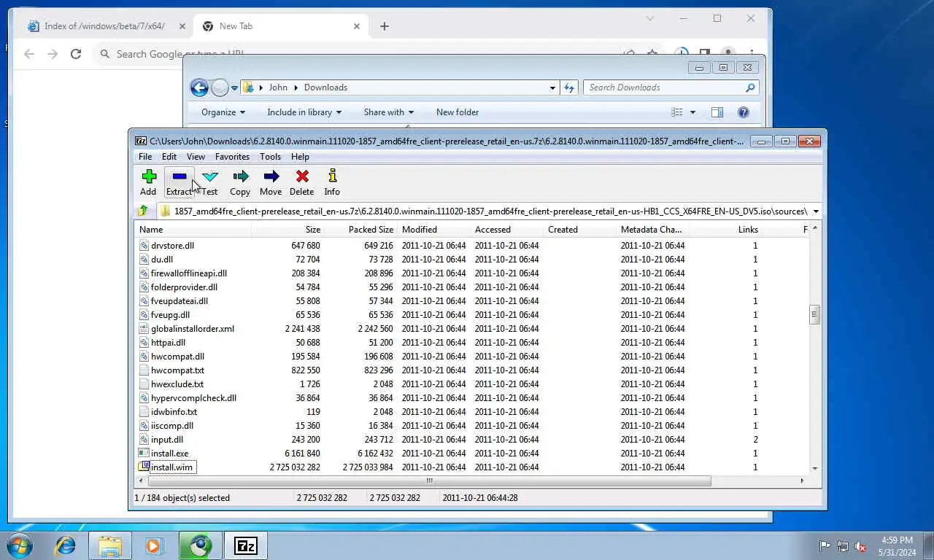Click the Explorer help question mark icon
This screenshot has height=560, width=934.
tap(744, 112)
